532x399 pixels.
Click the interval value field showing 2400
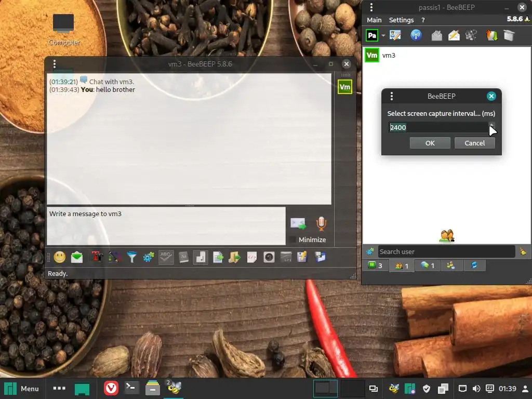click(438, 128)
